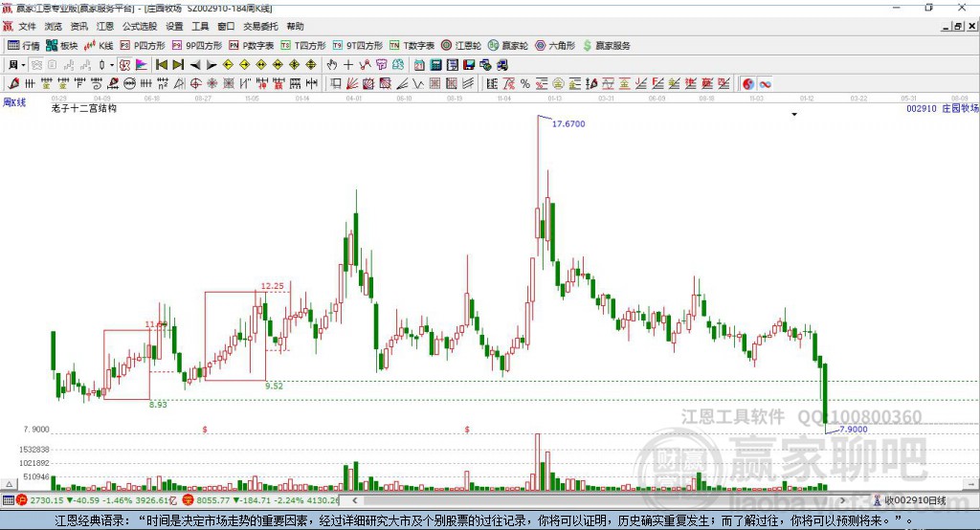Move chart left with black arrow

(195, 65)
